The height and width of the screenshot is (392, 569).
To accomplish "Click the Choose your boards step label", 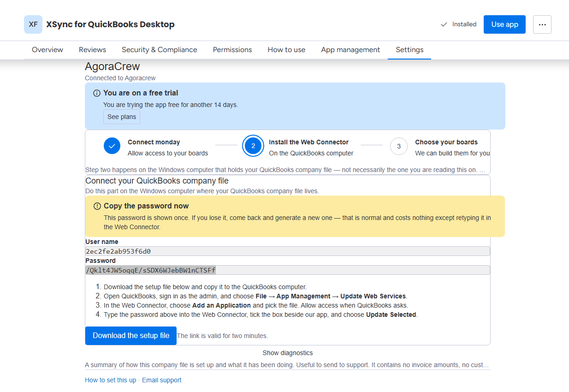I will (x=446, y=142).
